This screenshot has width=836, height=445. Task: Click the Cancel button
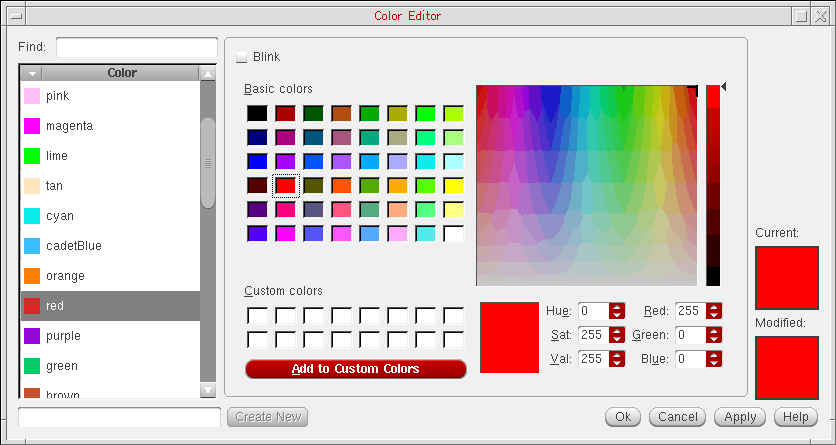click(x=677, y=417)
